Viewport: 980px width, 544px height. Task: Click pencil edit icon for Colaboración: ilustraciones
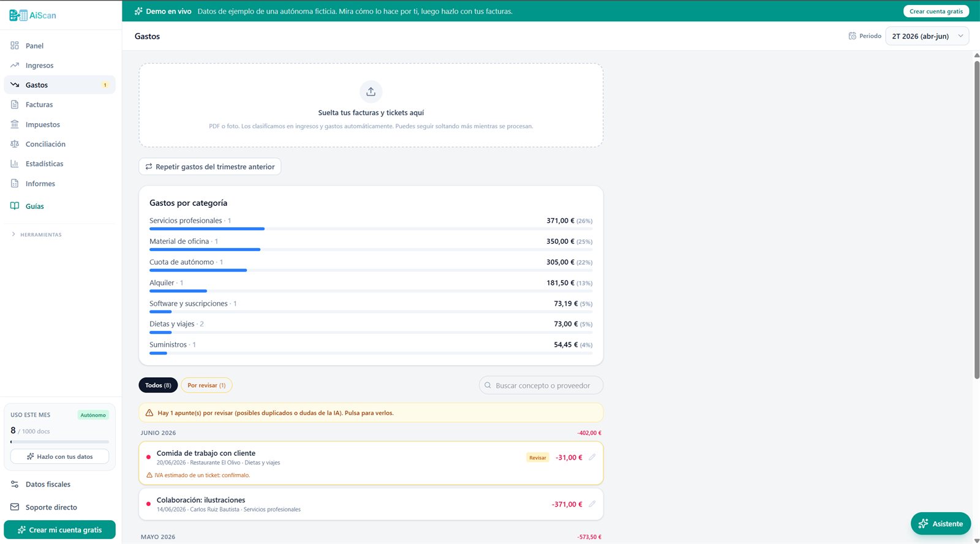[592, 504]
